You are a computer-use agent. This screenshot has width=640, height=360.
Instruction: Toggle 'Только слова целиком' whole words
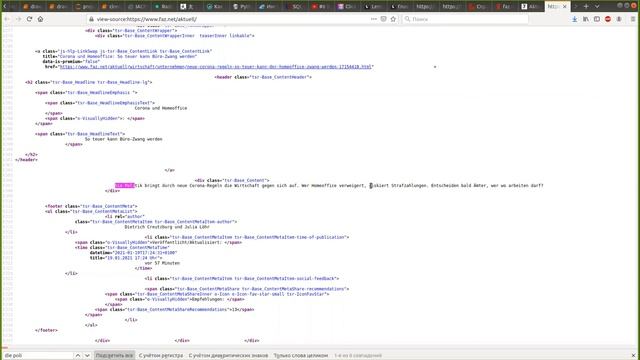click(x=301, y=356)
